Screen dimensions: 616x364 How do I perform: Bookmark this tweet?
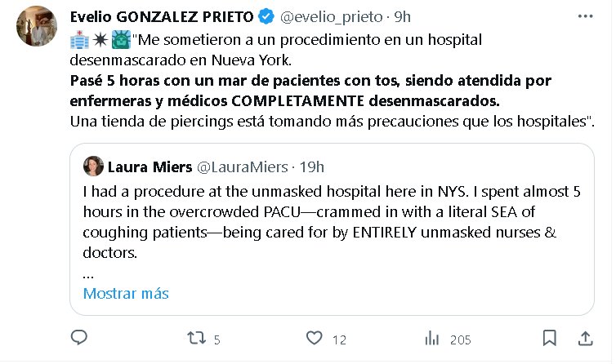click(550, 338)
